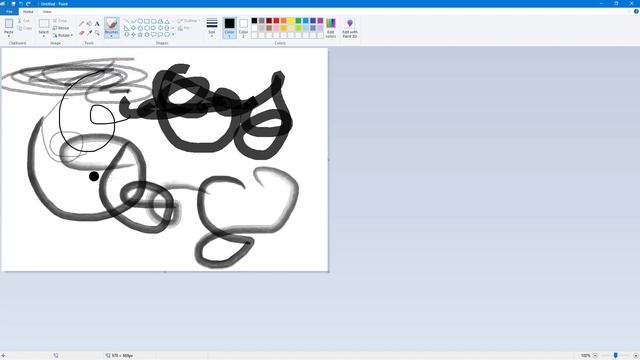Pick the green color swatch

[x=298, y=21]
